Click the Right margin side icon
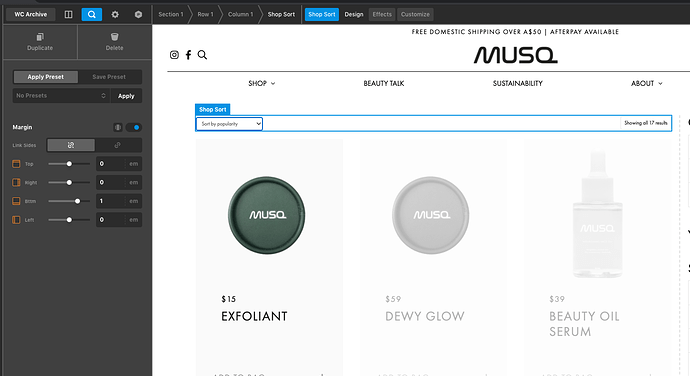This screenshot has width=690, height=376. point(16,182)
